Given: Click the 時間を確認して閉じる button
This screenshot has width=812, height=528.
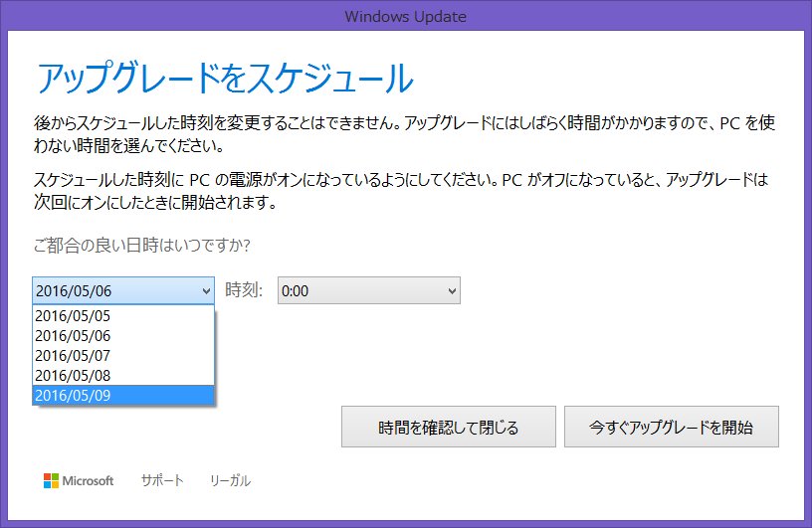Looking at the screenshot, I should (x=449, y=427).
